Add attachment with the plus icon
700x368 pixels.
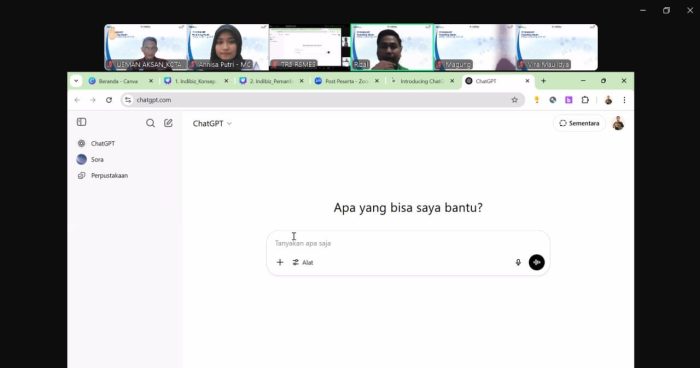pos(280,262)
